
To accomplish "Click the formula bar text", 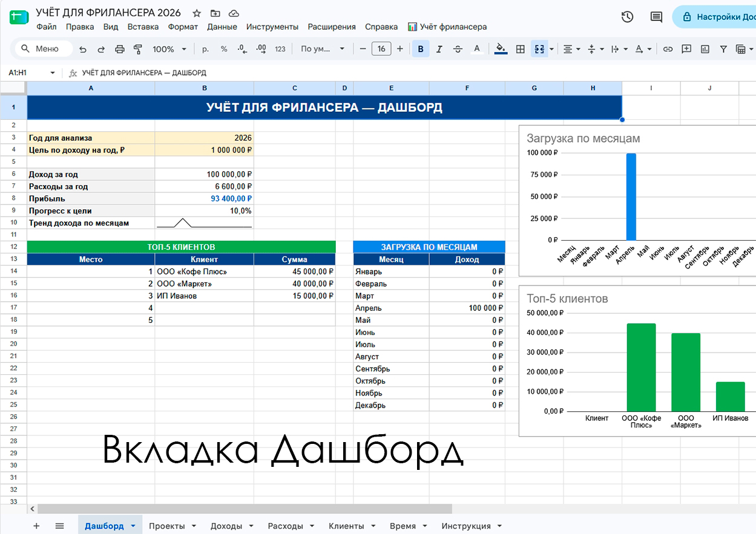I will [x=144, y=73].
